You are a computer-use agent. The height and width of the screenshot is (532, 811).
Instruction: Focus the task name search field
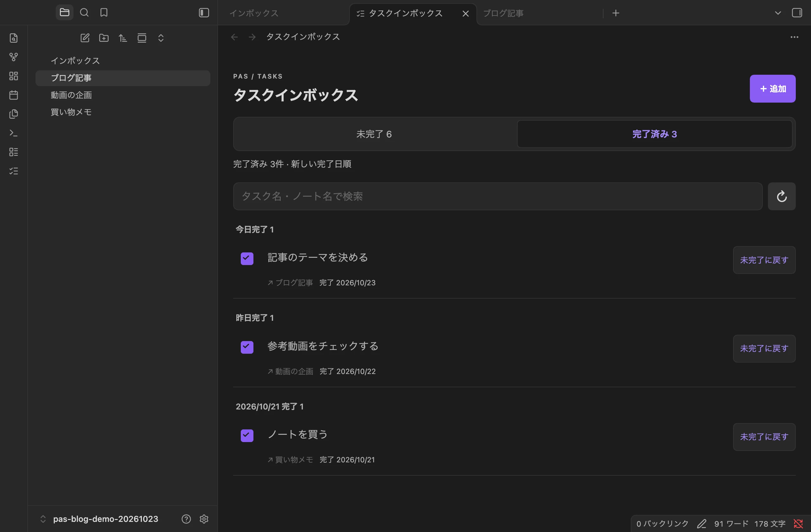click(497, 196)
